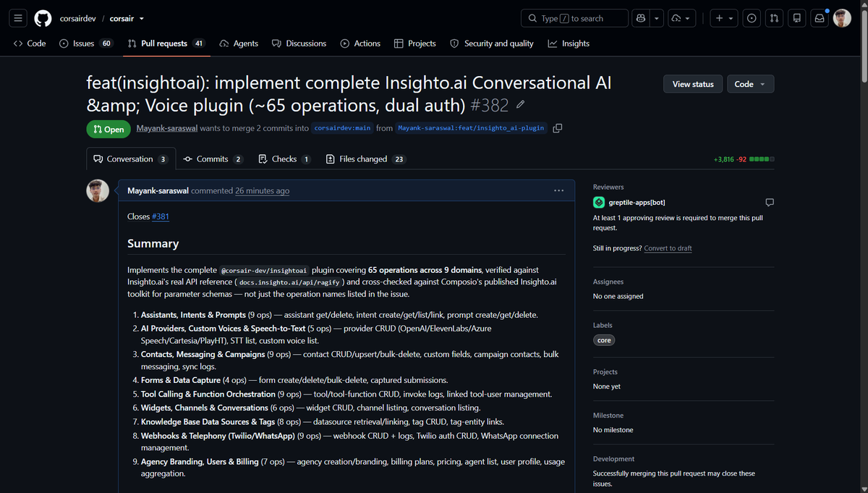Open the Projects tab

click(415, 43)
